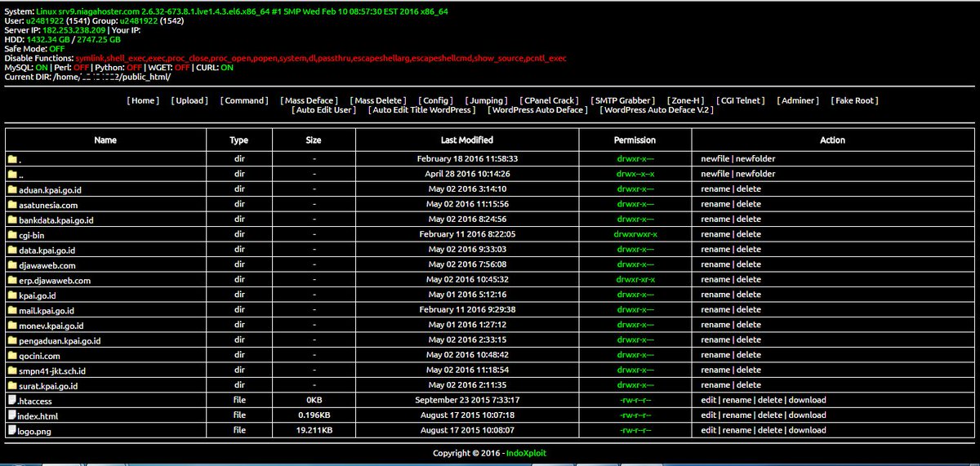Viewport: 980px width, 466px height.
Task: Go to the Home menu
Action: pyautogui.click(x=144, y=100)
